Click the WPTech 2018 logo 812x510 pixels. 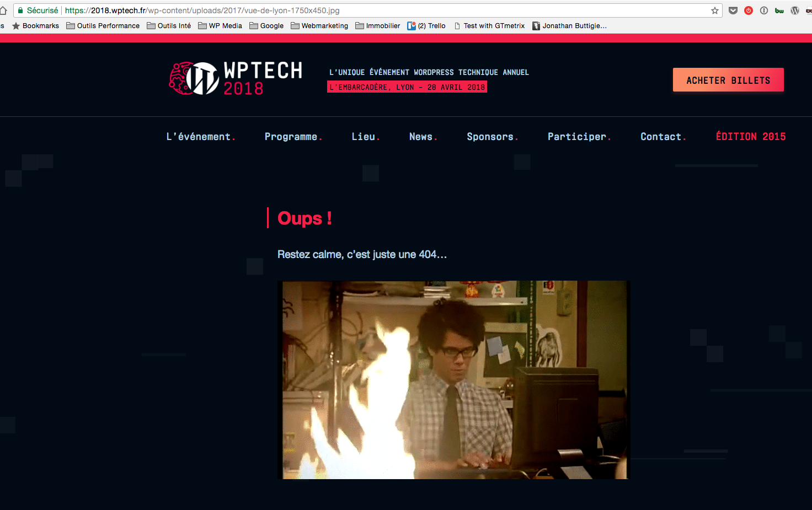coord(236,78)
